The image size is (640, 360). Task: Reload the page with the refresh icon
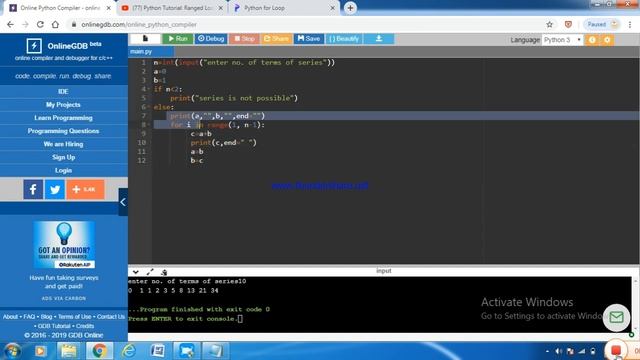click(x=40, y=24)
